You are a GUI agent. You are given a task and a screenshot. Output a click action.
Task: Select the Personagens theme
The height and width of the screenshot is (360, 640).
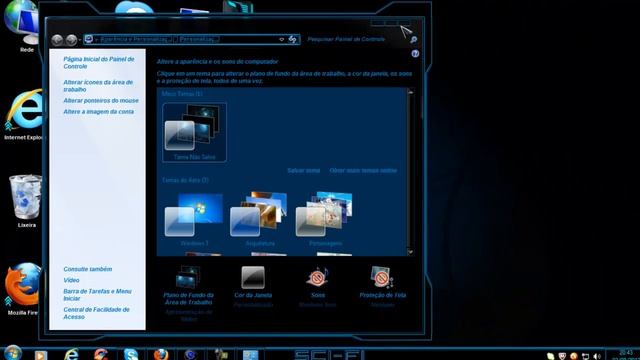coord(325,219)
